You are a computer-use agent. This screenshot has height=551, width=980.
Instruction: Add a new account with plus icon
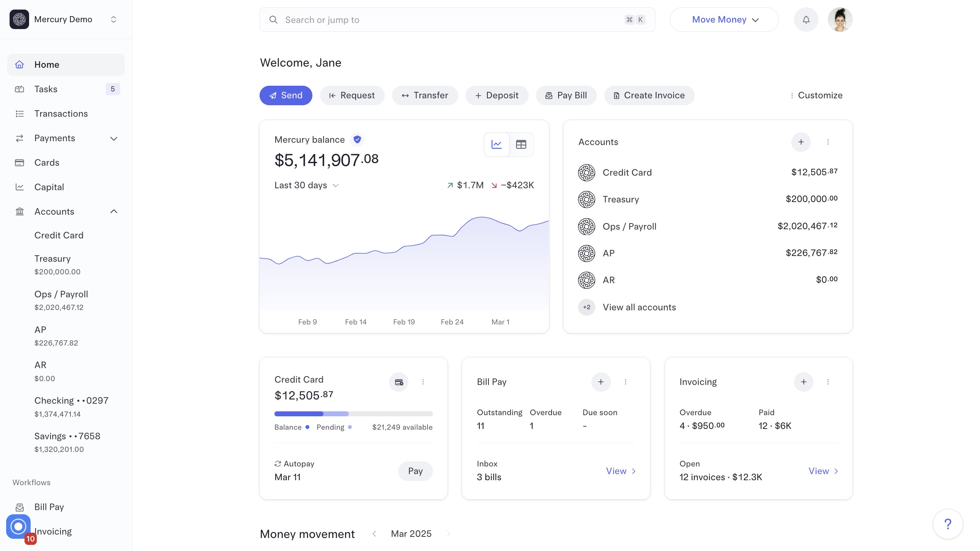(801, 142)
